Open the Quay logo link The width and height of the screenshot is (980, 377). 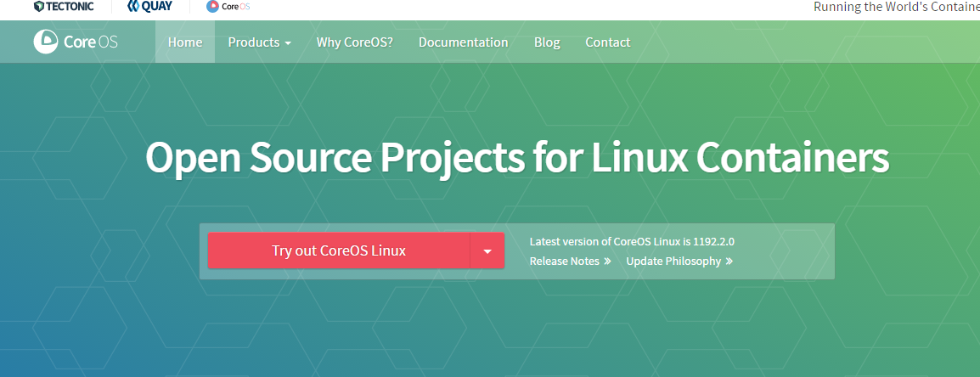pyautogui.click(x=149, y=7)
